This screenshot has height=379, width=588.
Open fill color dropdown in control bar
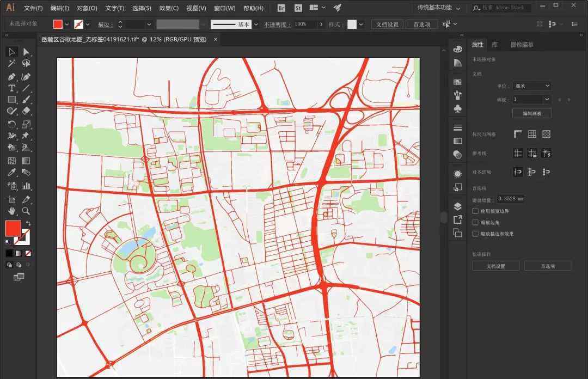point(67,25)
